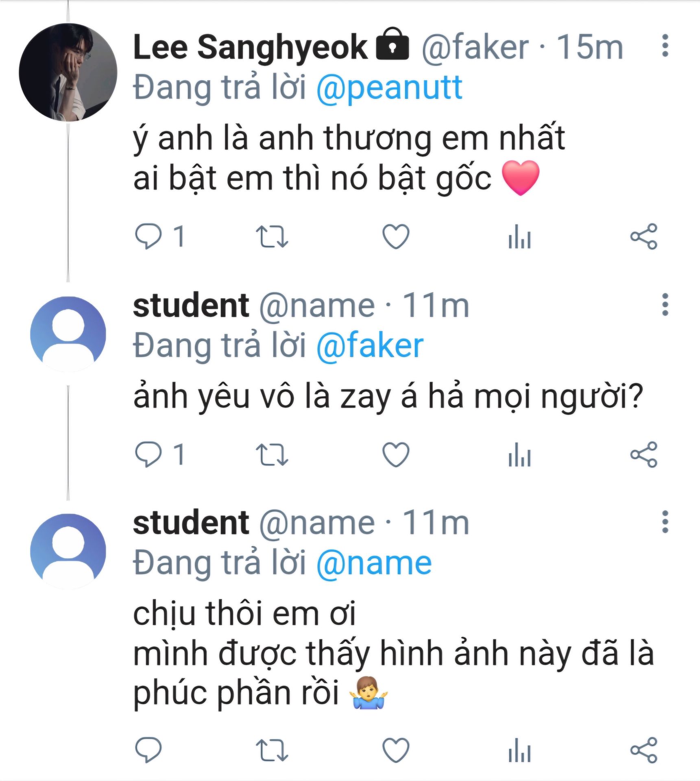This screenshot has height=781, width=700.
Task: Open the Lee Sanghyeok display name
Action: tap(250, 47)
